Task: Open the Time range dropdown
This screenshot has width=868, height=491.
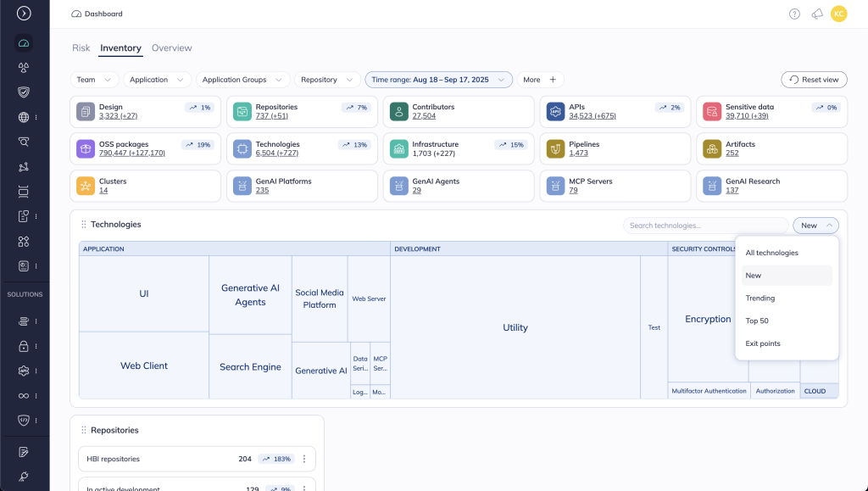Action: (x=438, y=80)
